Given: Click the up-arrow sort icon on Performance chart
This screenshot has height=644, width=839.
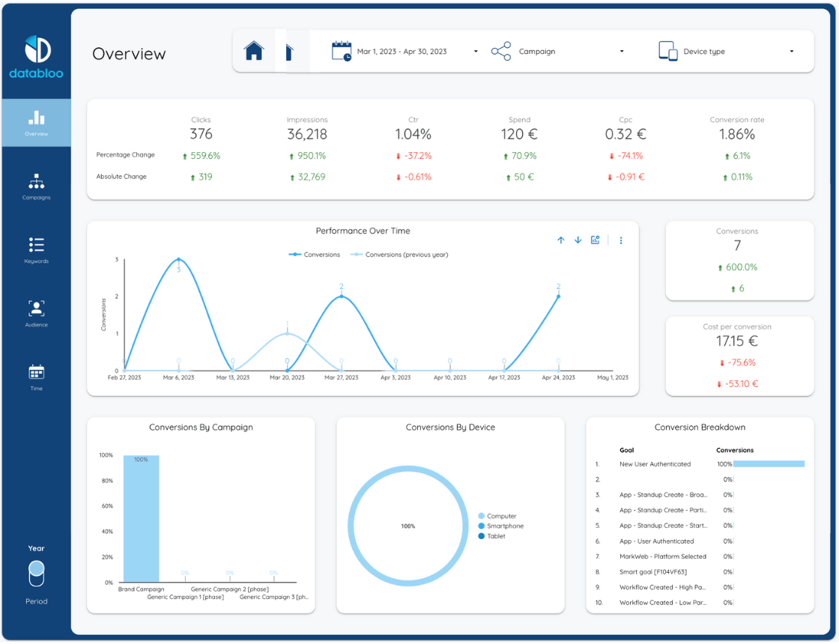Looking at the screenshot, I should (x=560, y=240).
